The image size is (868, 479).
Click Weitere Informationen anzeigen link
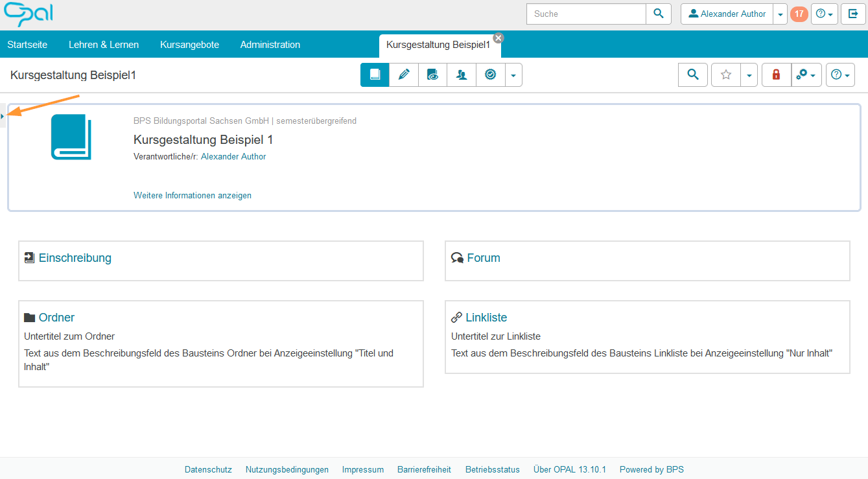coord(193,195)
